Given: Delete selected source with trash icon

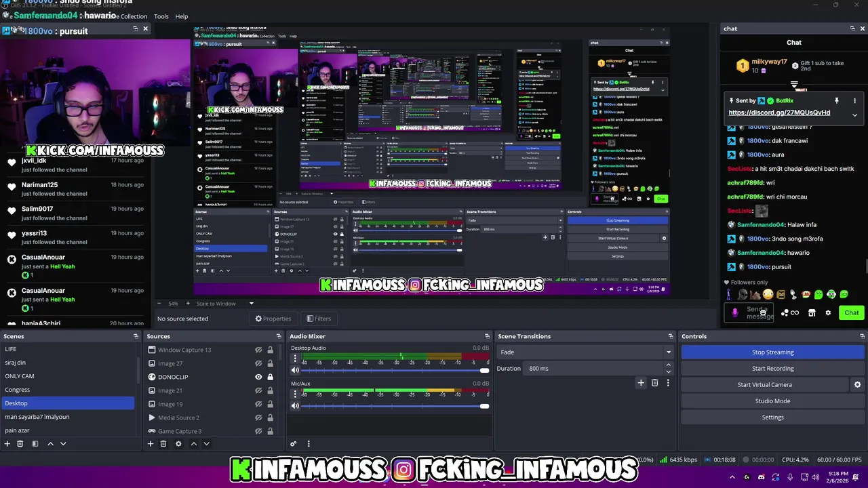Looking at the screenshot, I should (163, 444).
